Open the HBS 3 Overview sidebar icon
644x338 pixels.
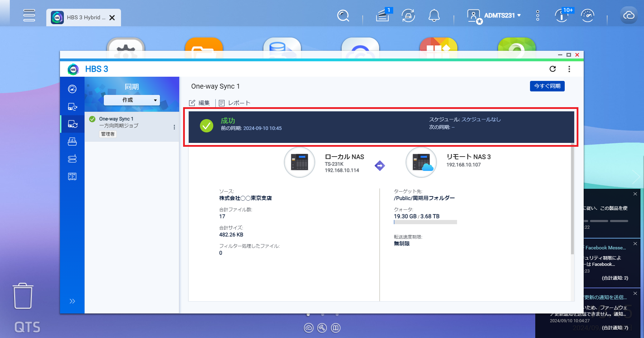tap(72, 89)
